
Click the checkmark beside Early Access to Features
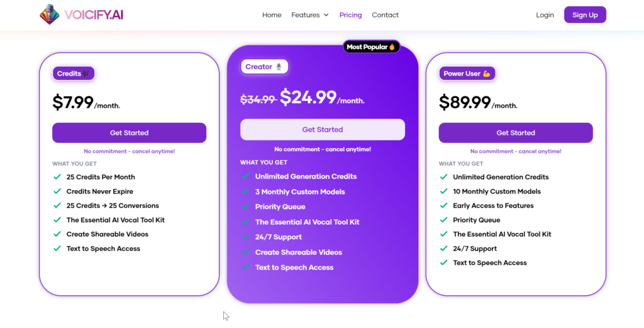(x=443, y=206)
